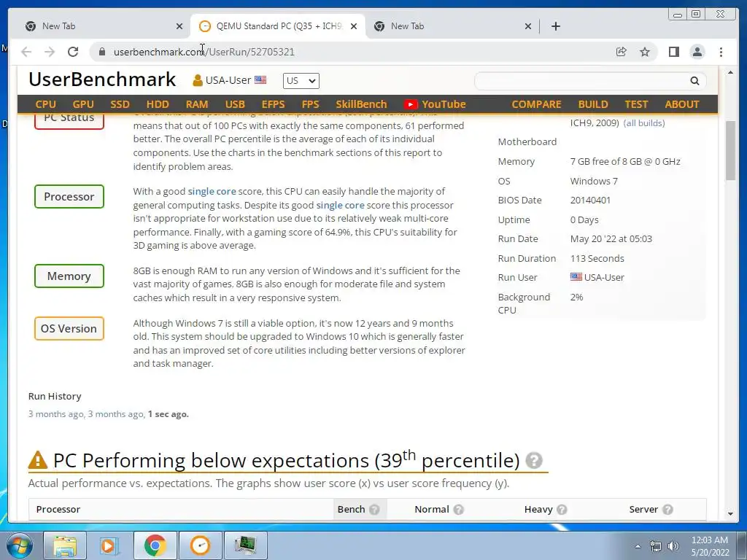The width and height of the screenshot is (747, 560).
Task: Open the US country dropdown
Action: point(301,81)
